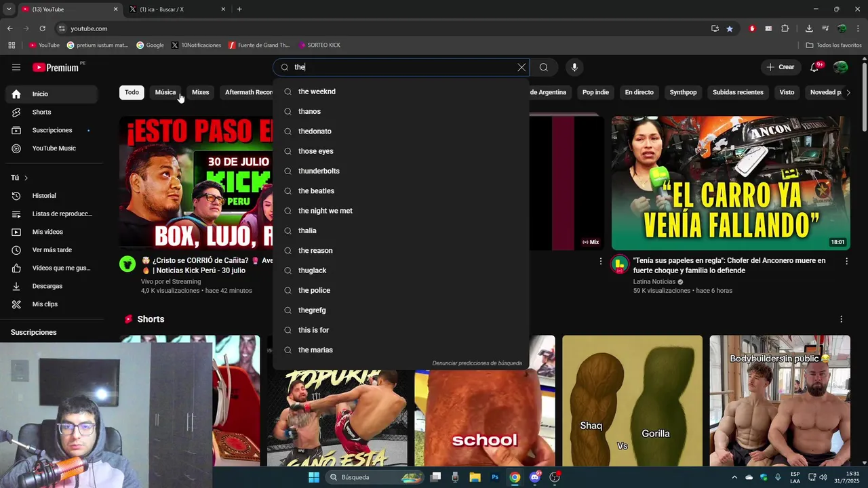Image resolution: width=868 pixels, height=488 pixels.
Task: Open Mis videos in sidebar
Action: point(53,232)
